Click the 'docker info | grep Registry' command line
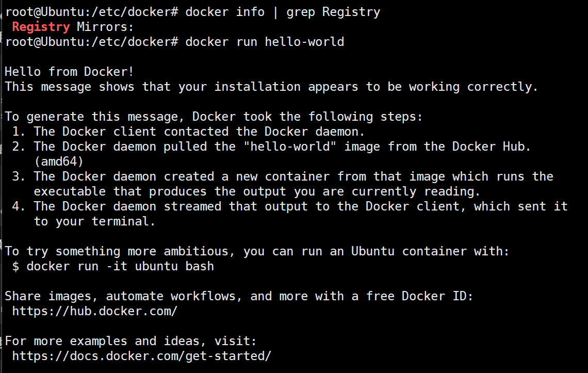 coord(193,12)
